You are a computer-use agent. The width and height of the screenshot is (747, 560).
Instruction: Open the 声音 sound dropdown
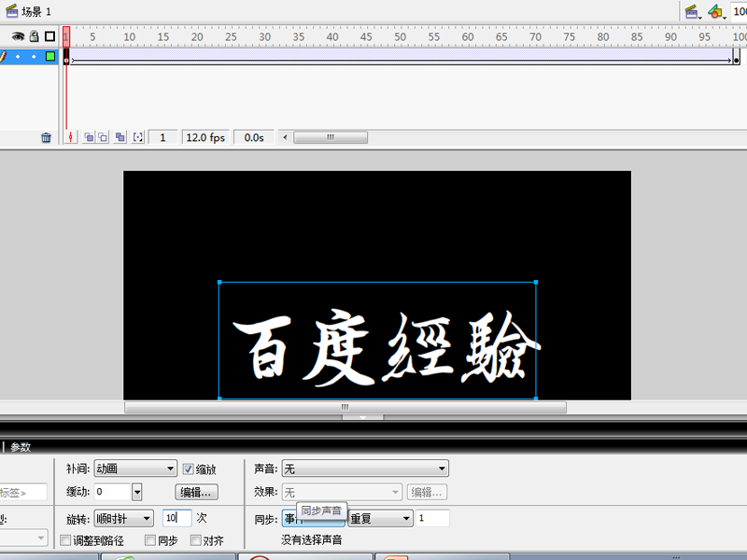click(365, 469)
